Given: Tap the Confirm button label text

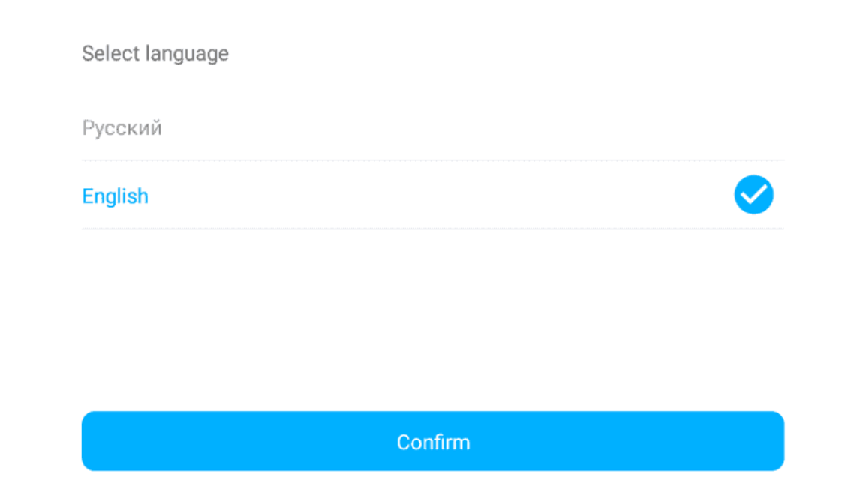Looking at the screenshot, I should [x=433, y=442].
